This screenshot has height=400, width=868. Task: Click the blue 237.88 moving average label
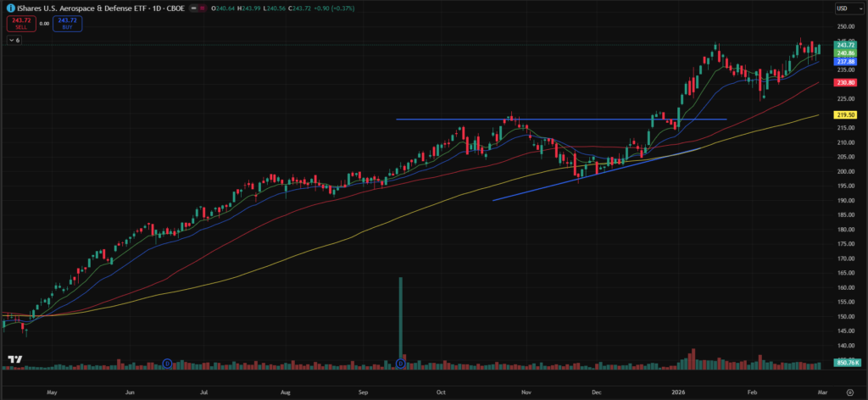844,61
